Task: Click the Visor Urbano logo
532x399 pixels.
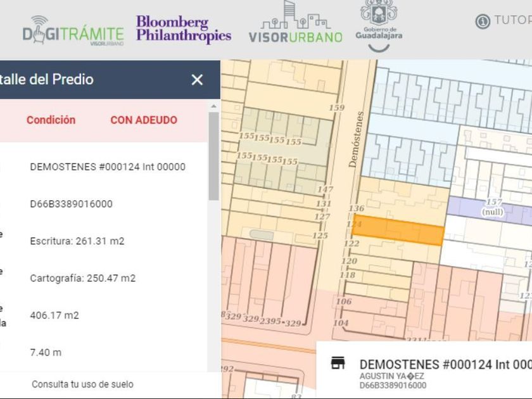Action: coord(296,22)
